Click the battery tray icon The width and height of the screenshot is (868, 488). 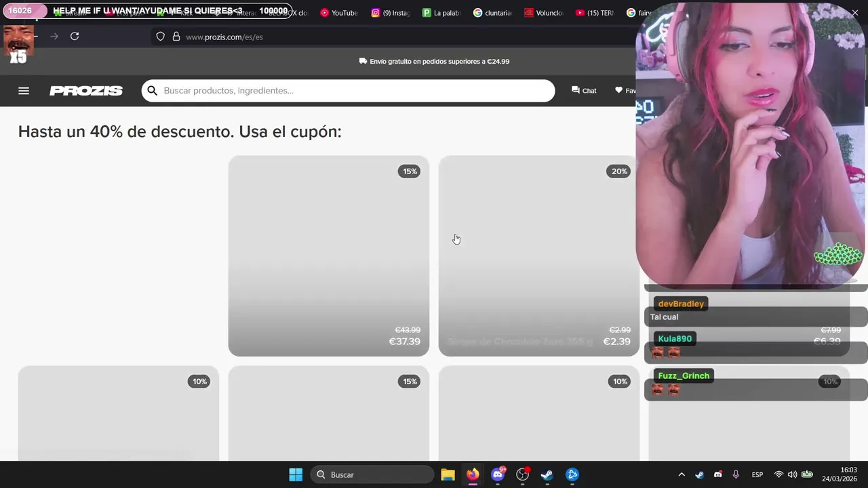click(807, 474)
